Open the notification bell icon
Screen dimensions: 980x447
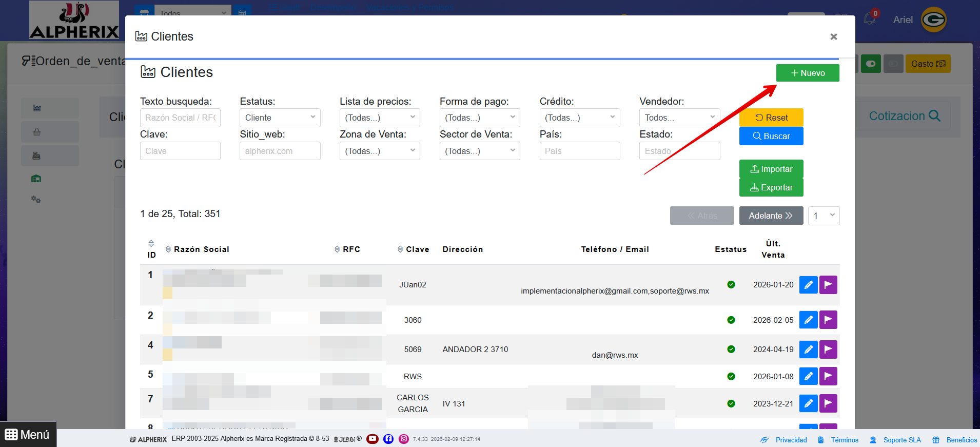[870, 18]
